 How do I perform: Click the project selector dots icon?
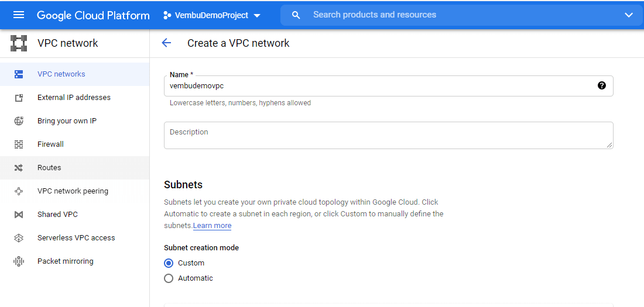167,16
